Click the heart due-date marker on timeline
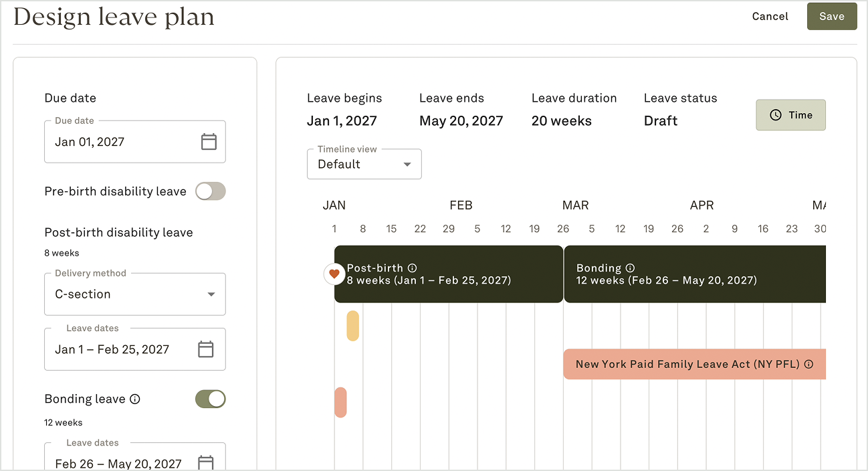This screenshot has width=868, height=471. [x=334, y=274]
